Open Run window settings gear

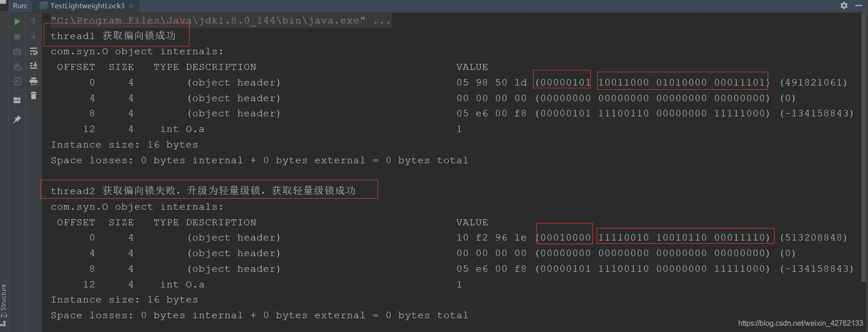click(844, 6)
